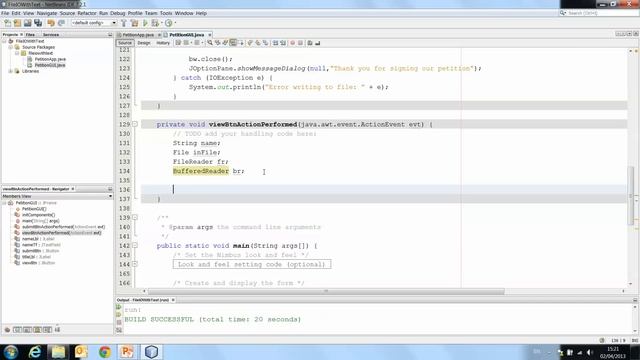This screenshot has height=360, width=640.
Task: Toggle Show Static Members filter in Navigator
Action: point(27,330)
